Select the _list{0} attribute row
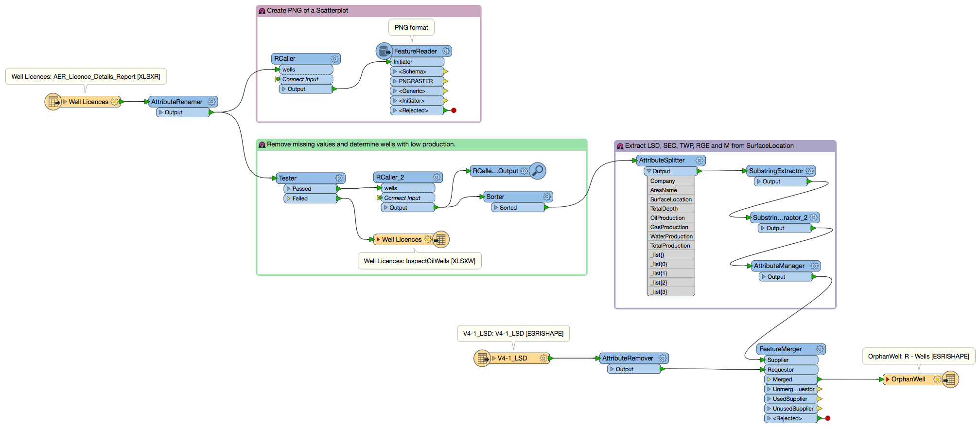The image size is (980, 432). (671, 264)
